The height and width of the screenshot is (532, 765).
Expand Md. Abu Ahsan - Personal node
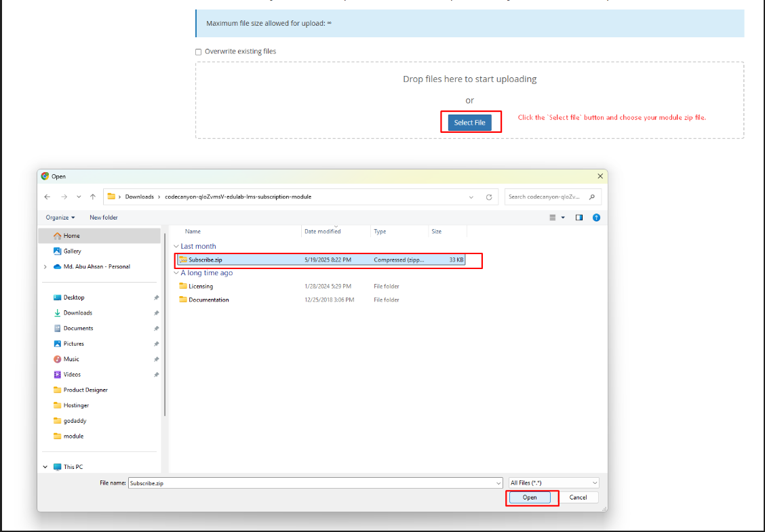[x=45, y=267]
